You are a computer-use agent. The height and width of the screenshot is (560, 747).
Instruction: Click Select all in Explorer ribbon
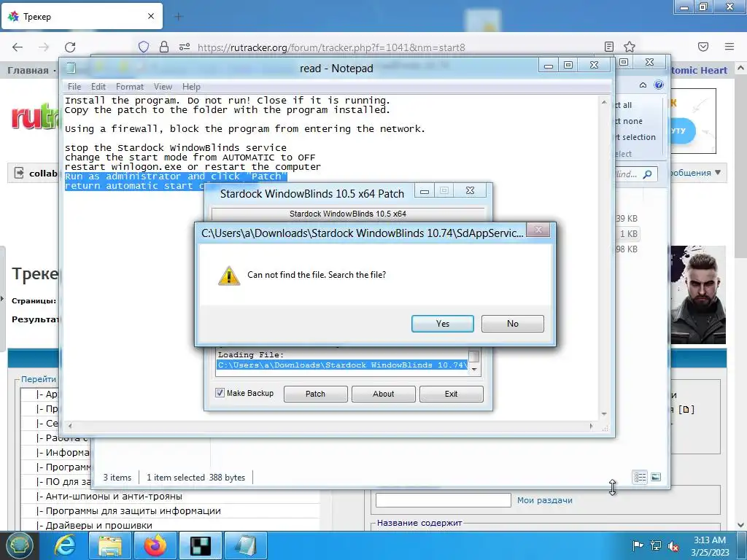coord(624,105)
